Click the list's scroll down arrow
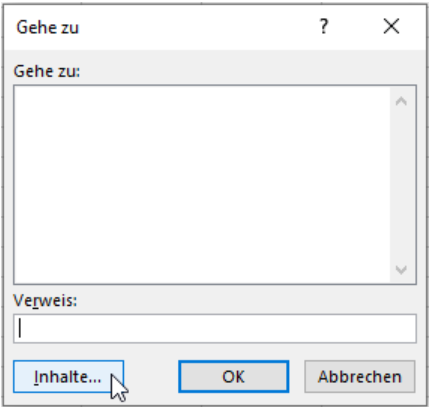 tap(401, 269)
